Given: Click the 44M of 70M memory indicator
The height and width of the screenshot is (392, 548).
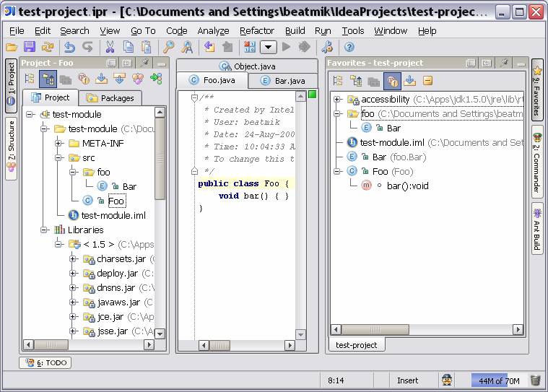Looking at the screenshot, I should pyautogui.click(x=499, y=380).
